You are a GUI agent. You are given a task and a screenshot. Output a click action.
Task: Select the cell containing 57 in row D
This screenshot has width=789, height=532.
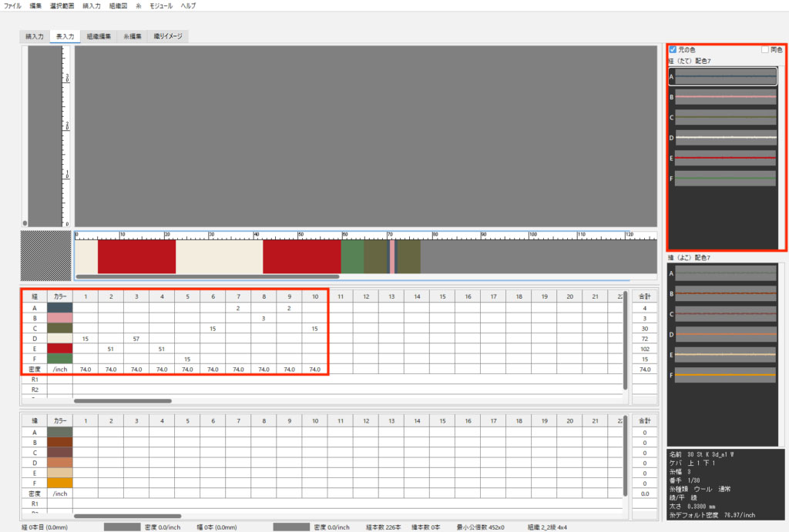coord(136,338)
